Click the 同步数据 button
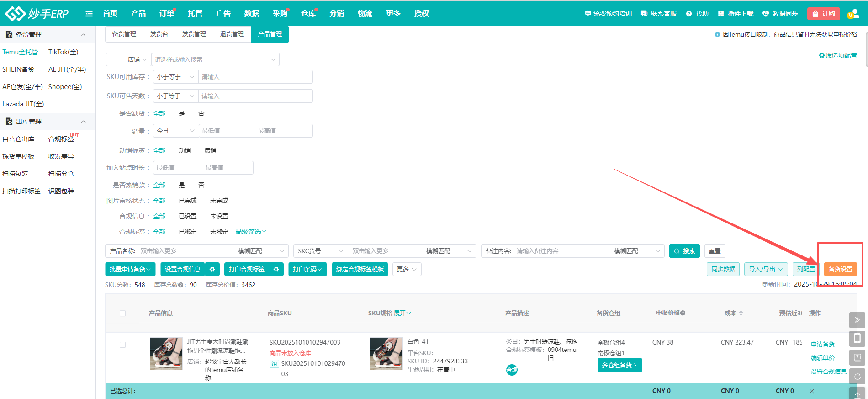Image resolution: width=868 pixels, height=399 pixels. [x=723, y=269]
